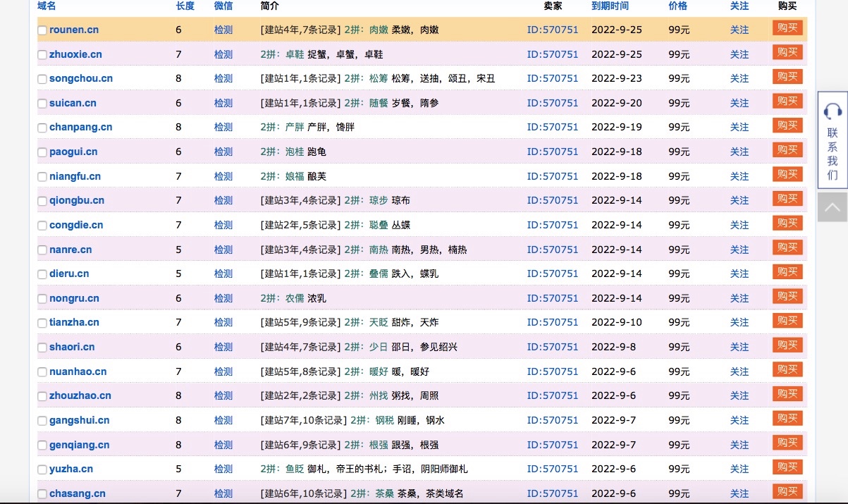Check the box next to chasang.cn
This screenshot has width=848, height=504.
[x=42, y=494]
